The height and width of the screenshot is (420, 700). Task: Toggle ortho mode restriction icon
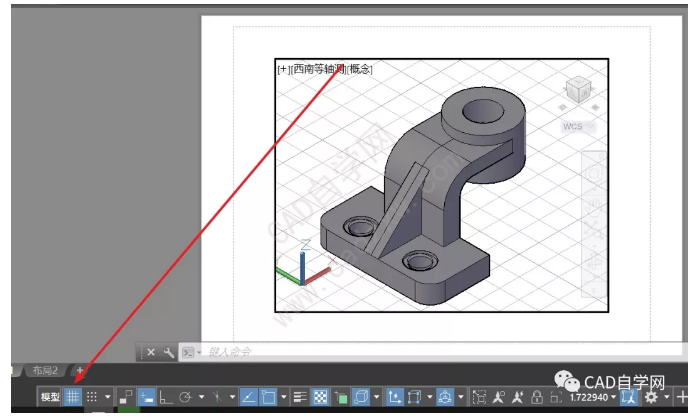pos(165,397)
